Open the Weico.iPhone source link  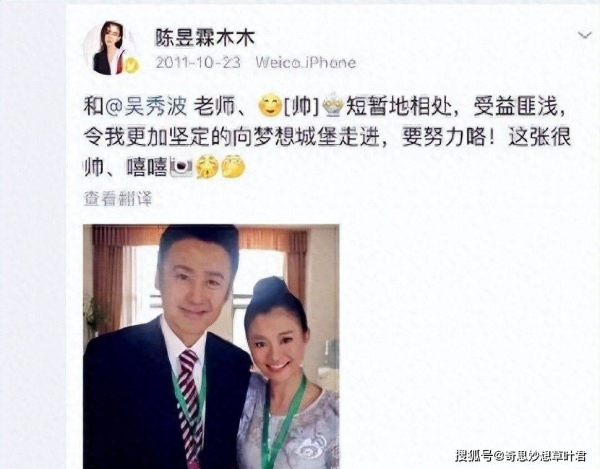(306, 62)
